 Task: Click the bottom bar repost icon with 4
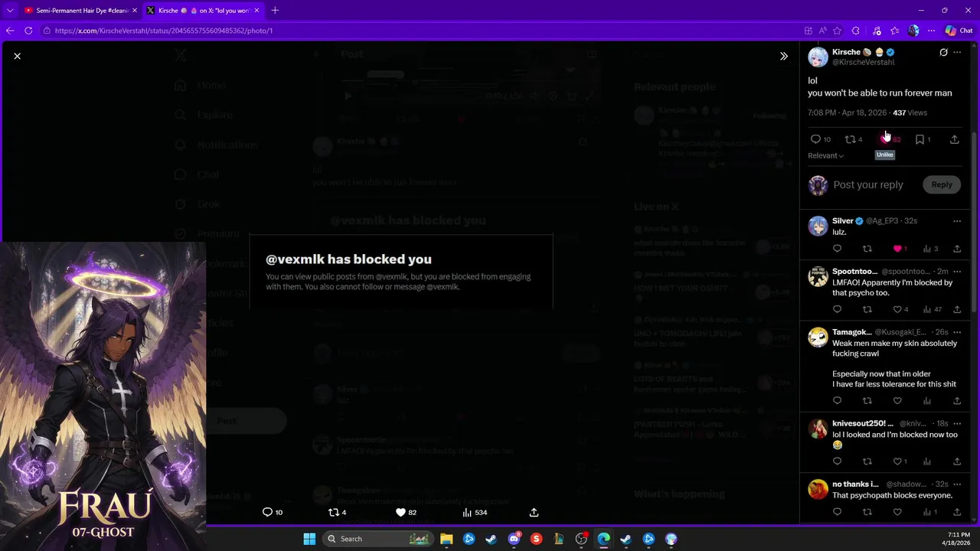[x=337, y=512]
